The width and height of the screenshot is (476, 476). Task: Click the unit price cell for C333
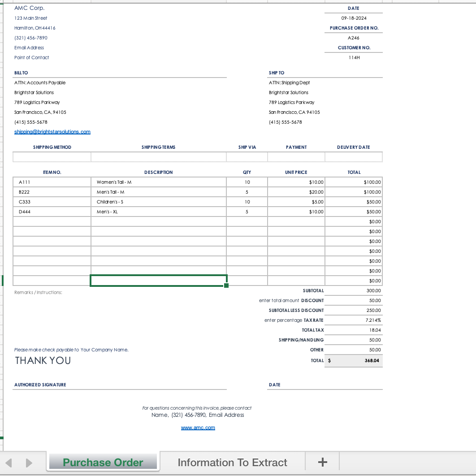[x=296, y=201]
